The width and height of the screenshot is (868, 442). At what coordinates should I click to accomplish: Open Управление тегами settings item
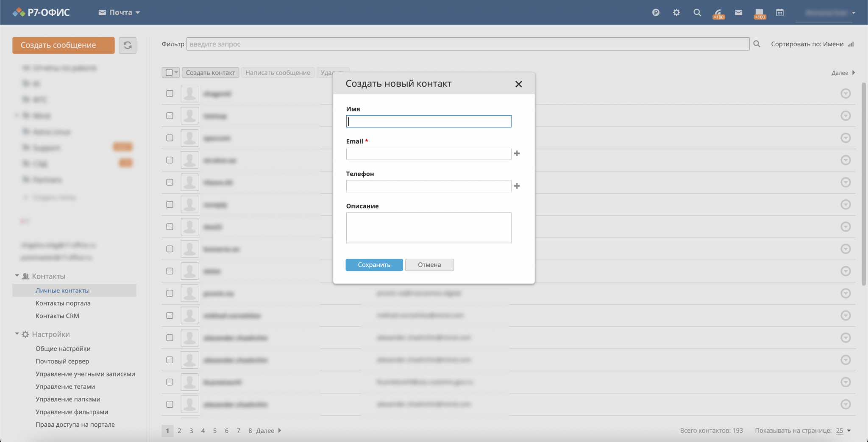(65, 387)
